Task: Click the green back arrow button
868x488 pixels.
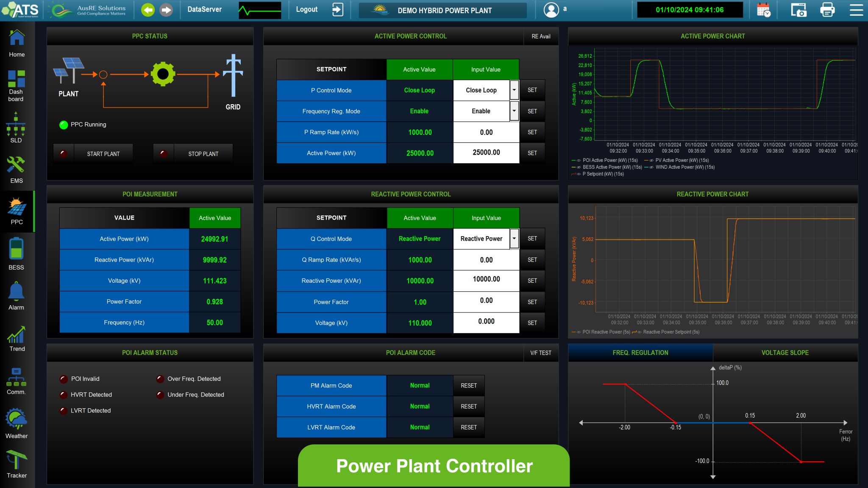Action: tap(148, 10)
